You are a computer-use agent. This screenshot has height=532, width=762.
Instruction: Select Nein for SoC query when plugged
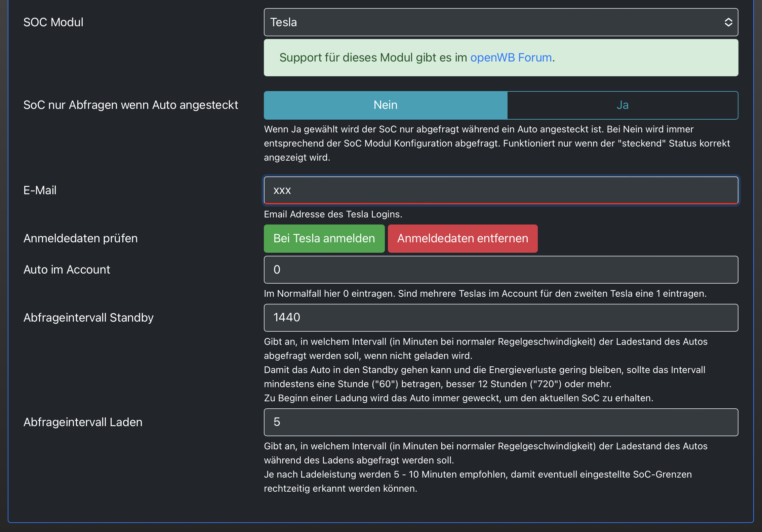[385, 105]
